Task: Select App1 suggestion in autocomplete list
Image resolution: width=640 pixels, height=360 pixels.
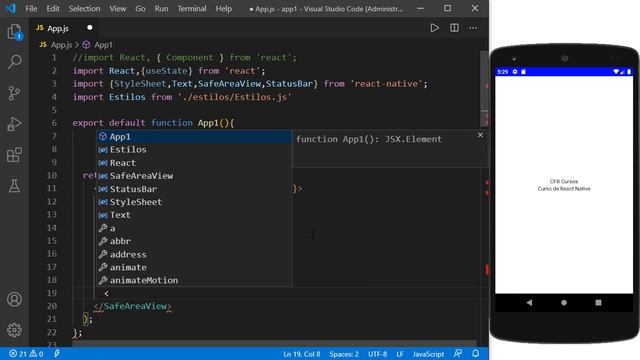Action: (194, 137)
